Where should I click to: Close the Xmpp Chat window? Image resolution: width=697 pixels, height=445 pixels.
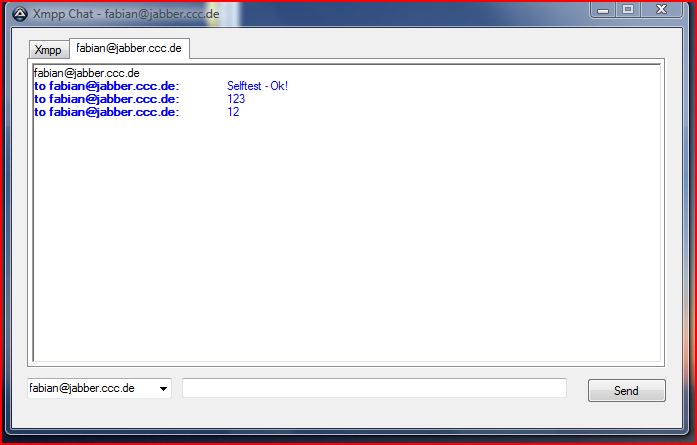click(x=662, y=9)
